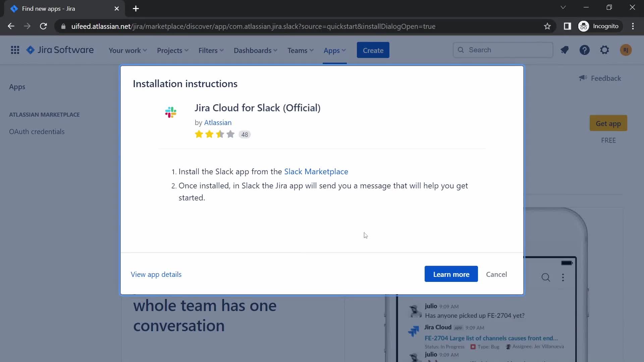Expand the Projects menu
The image size is (644, 362).
[x=173, y=51]
